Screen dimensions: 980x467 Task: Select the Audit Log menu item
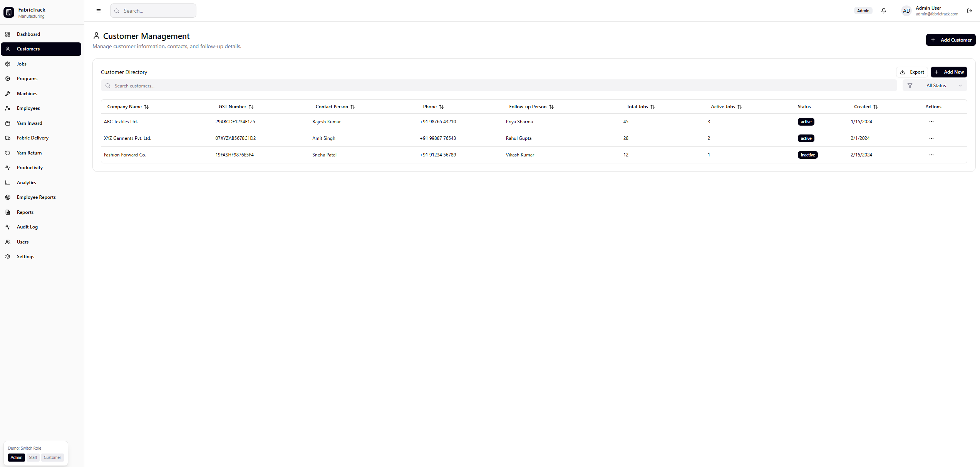click(26, 227)
